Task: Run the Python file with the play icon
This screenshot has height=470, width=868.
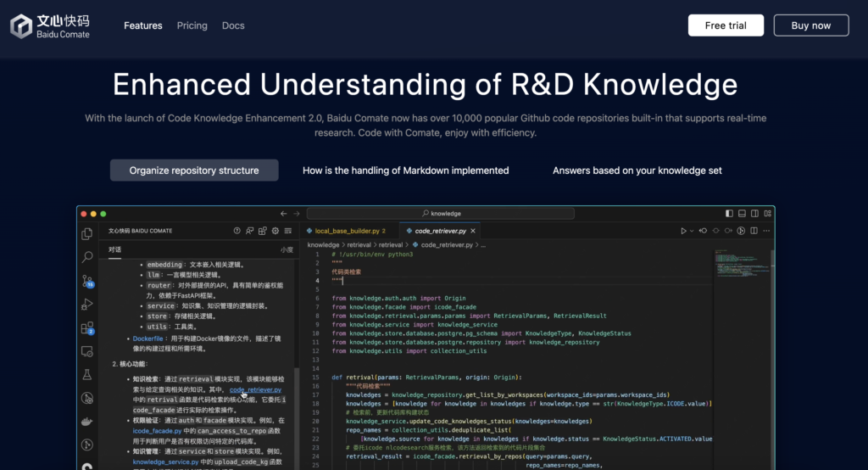Action: coord(684,231)
